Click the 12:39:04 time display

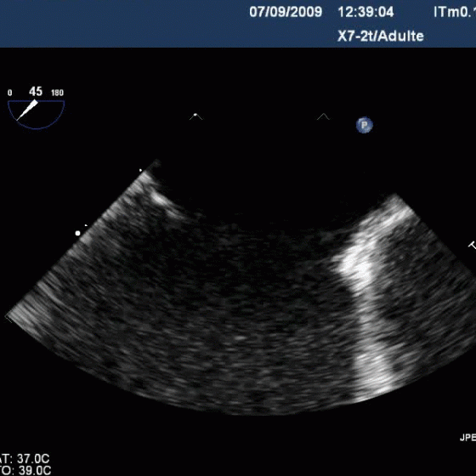[x=365, y=12]
